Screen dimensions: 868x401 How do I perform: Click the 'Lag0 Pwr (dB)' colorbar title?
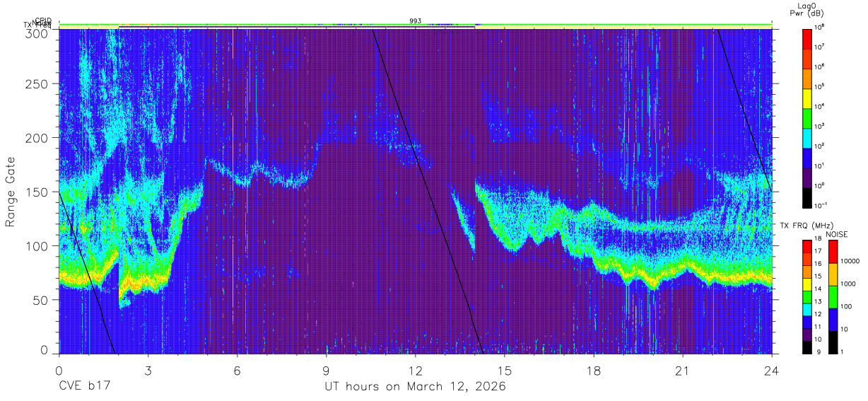pos(807,8)
